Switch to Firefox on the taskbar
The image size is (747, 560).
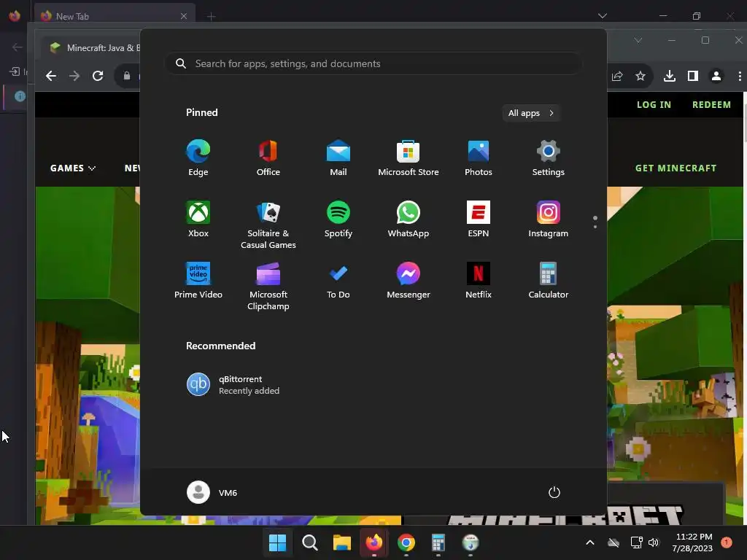(x=374, y=542)
